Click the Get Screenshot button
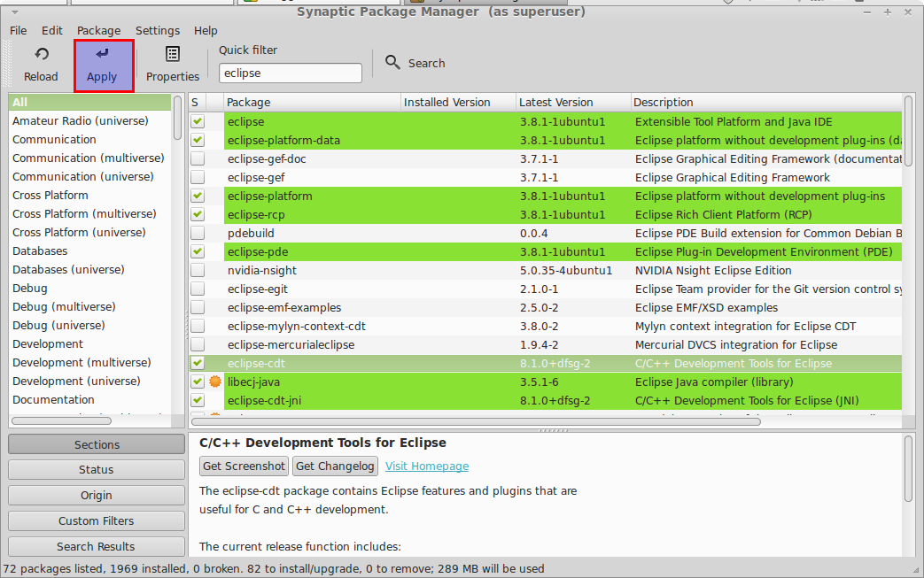Image resolution: width=924 pixels, height=578 pixels. [244, 466]
